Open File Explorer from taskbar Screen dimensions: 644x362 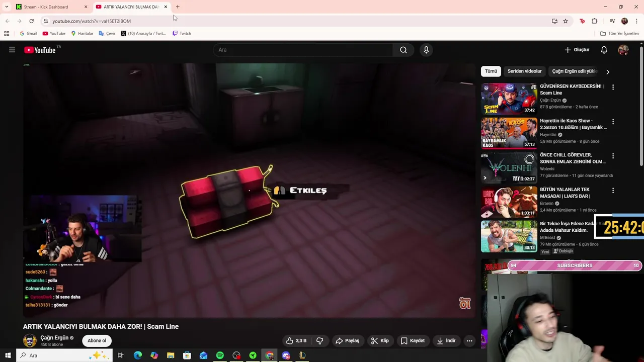[x=171, y=355]
